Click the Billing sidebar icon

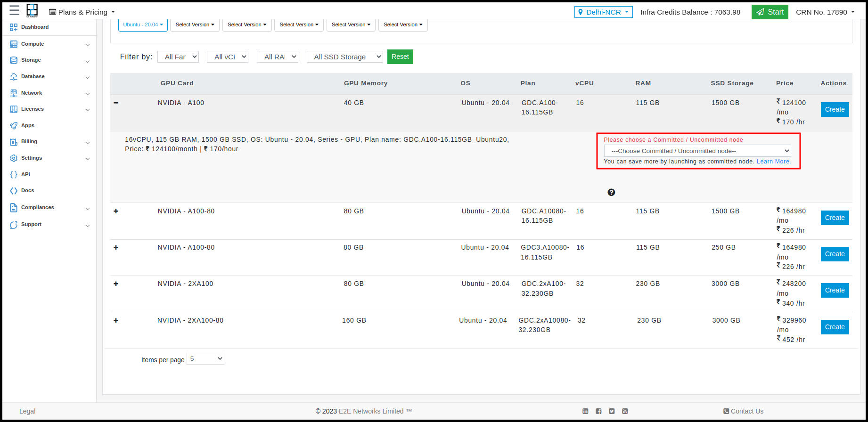click(x=14, y=142)
